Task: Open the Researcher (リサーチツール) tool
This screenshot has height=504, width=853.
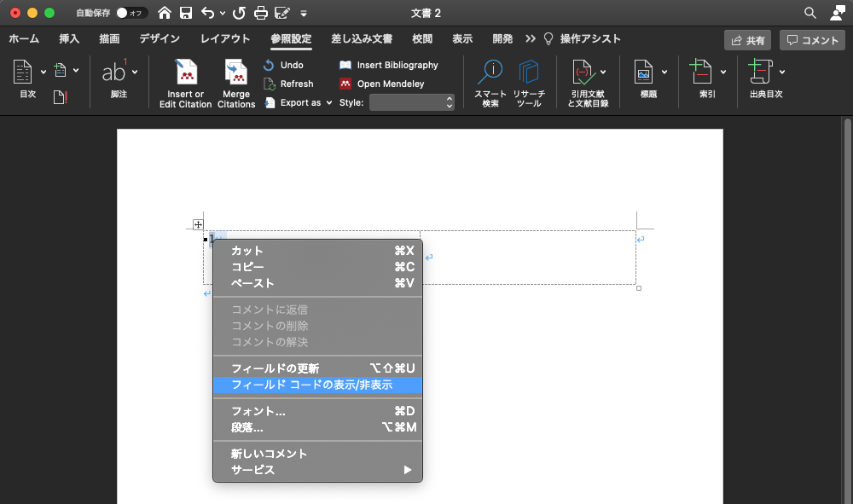Action: coord(529,73)
